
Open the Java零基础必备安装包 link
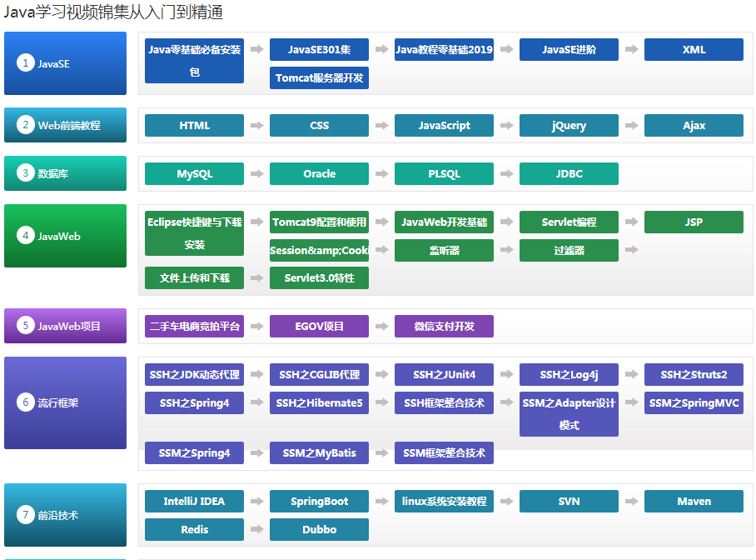(x=194, y=61)
